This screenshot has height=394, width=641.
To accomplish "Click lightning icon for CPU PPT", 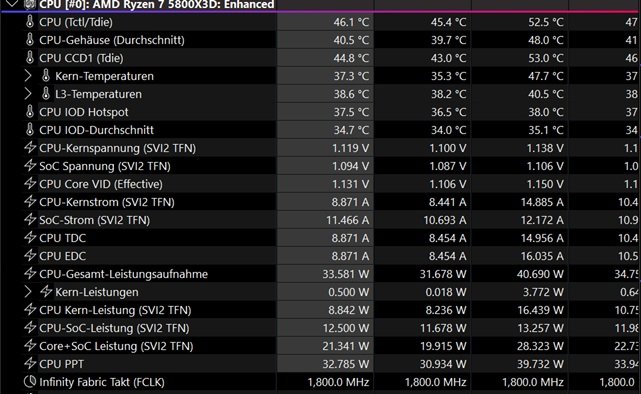I will tap(30, 363).
